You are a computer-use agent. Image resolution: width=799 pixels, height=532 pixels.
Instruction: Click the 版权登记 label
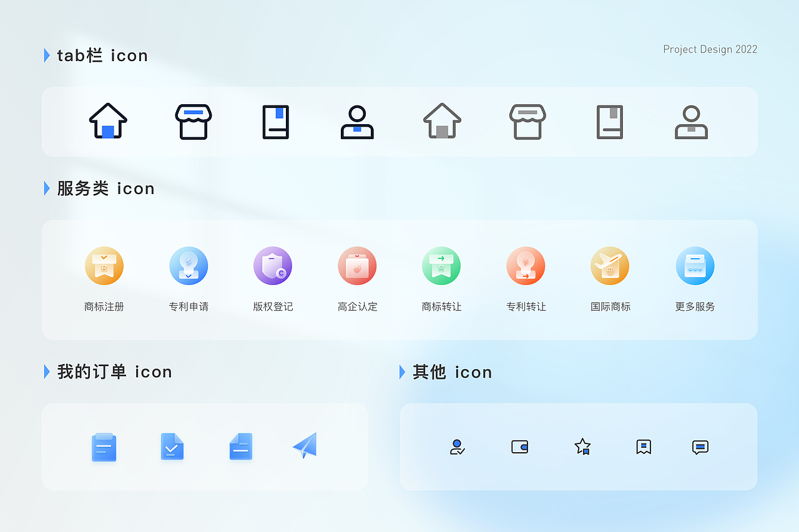[273, 307]
